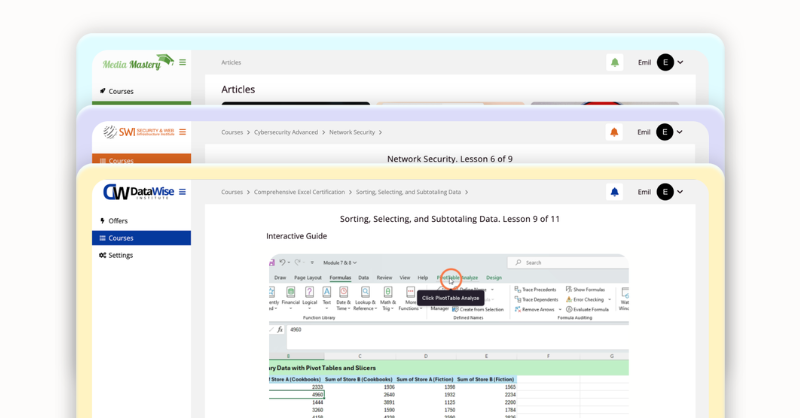
Task: Toggle the DataWise hamburger menu icon
Action: 182,192
